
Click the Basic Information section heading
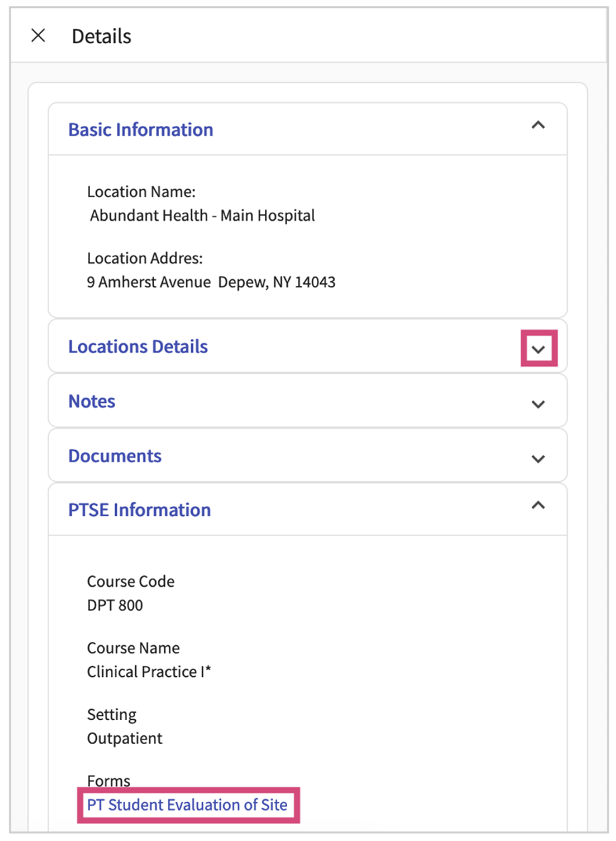click(141, 129)
